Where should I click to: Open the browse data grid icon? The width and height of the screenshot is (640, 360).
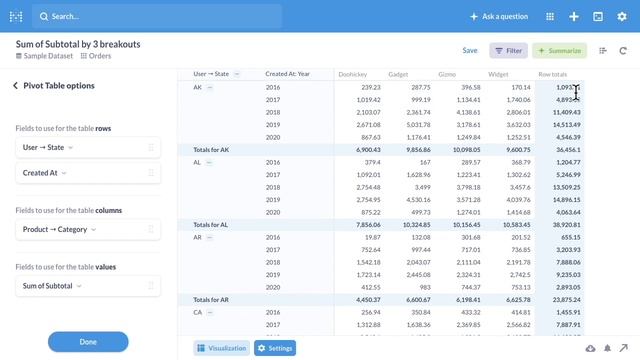click(550, 16)
